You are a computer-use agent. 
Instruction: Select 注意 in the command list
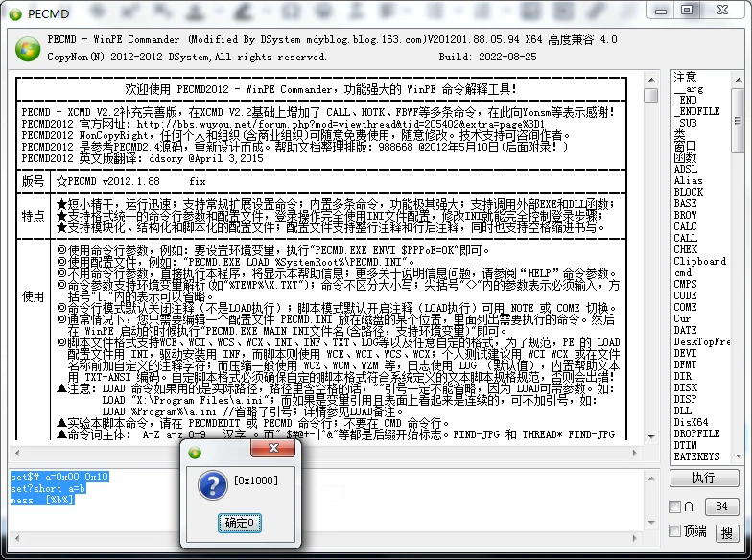pyautogui.click(x=685, y=77)
